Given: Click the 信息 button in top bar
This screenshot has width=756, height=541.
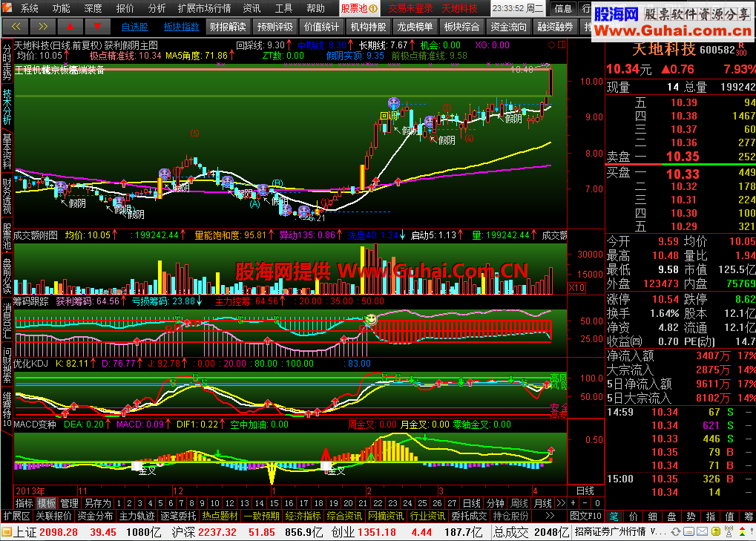Looking at the screenshot, I should 562,8.
